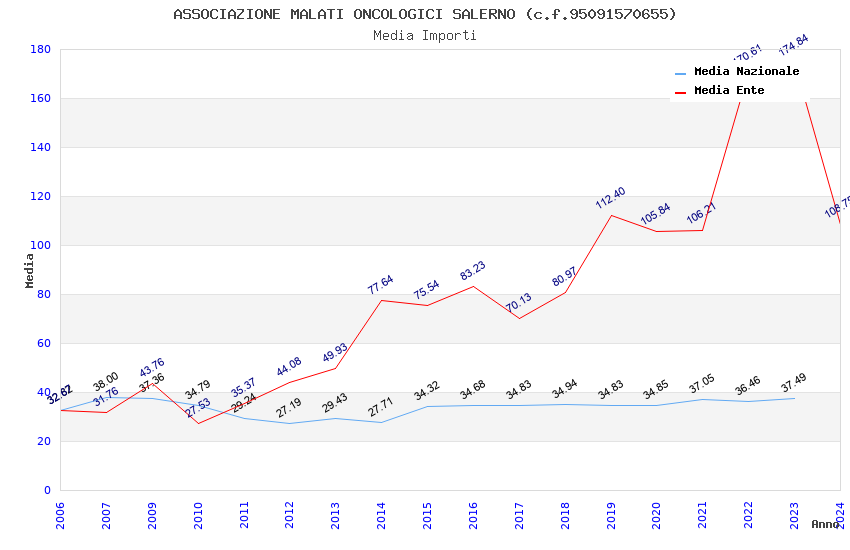
Task: Click the 27.53 data label
Action: (x=198, y=407)
